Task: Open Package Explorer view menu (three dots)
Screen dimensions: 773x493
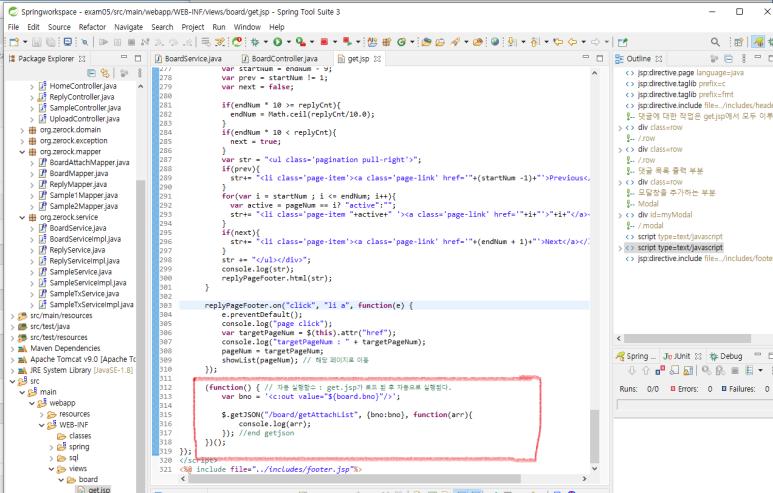Action: 140,73
